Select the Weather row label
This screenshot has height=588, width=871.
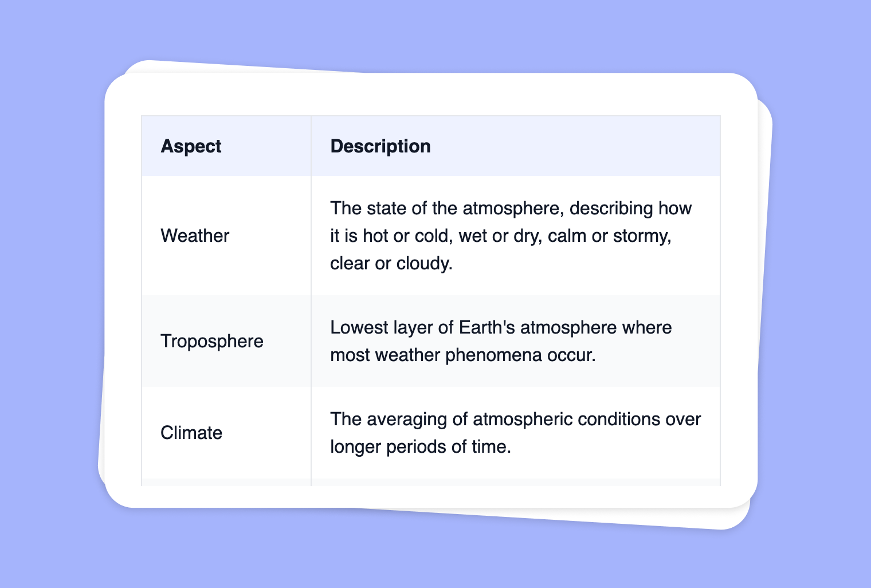pyautogui.click(x=195, y=236)
